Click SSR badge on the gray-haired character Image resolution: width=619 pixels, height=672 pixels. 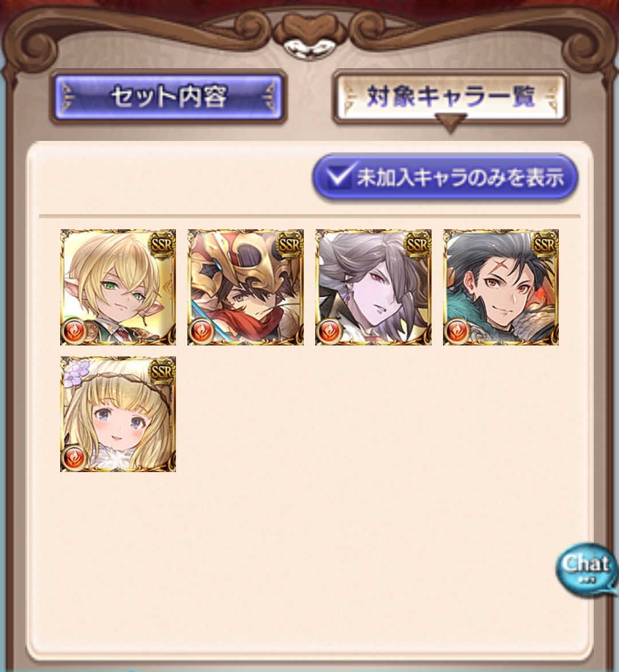pos(417,245)
